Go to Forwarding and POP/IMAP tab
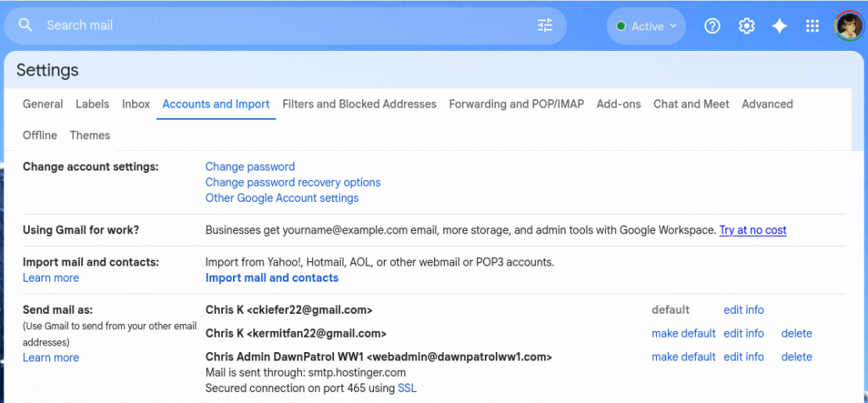The width and height of the screenshot is (868, 403). (516, 104)
